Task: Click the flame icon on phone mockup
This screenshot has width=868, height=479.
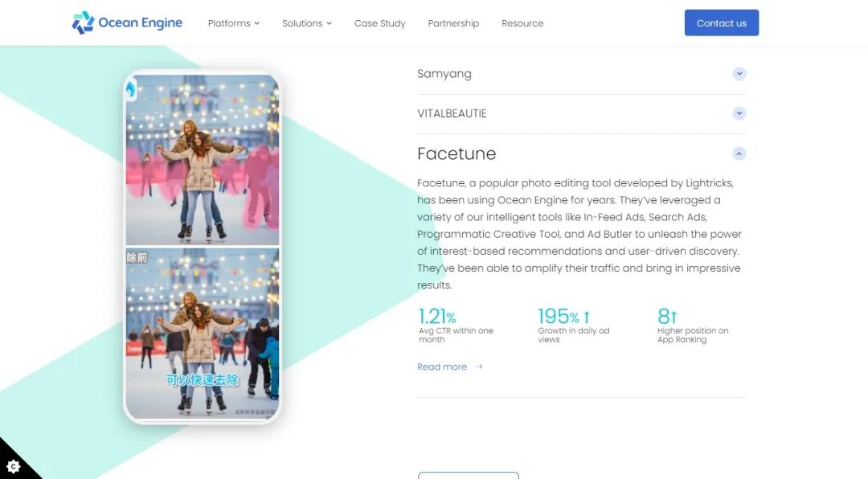Action: (x=131, y=89)
